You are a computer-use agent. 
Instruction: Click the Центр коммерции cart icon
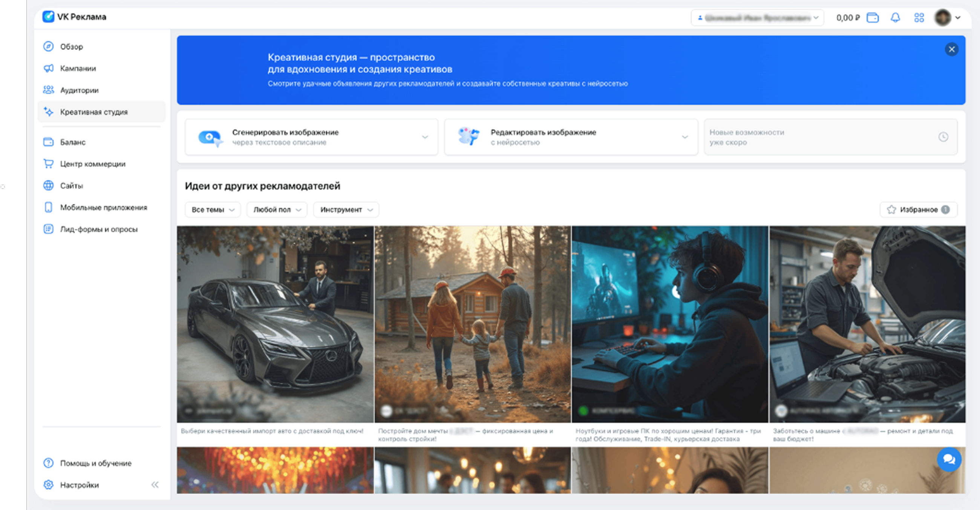coord(48,164)
